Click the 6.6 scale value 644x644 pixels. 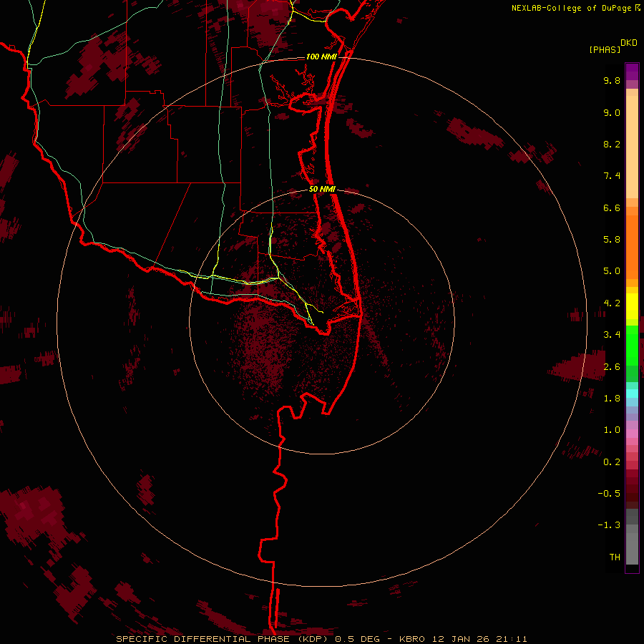point(612,208)
